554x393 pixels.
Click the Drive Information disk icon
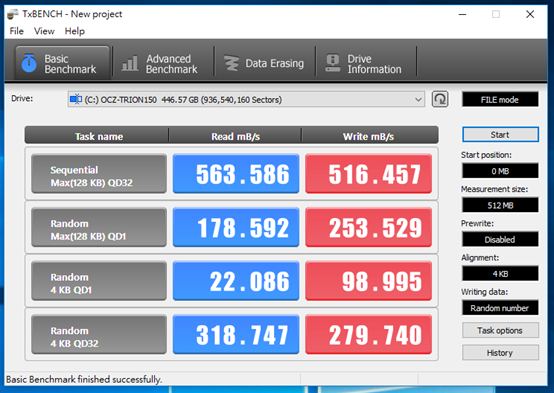[332, 63]
